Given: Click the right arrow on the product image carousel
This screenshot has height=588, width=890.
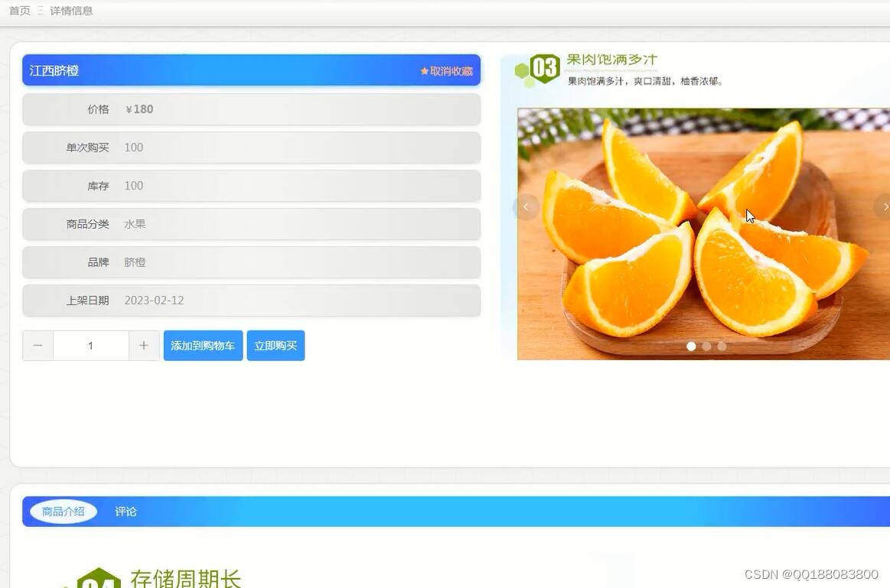Looking at the screenshot, I should 885,206.
